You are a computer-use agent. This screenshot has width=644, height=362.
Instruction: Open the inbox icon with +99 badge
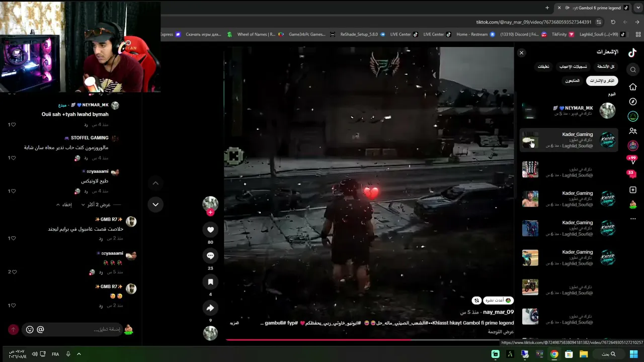point(633,160)
